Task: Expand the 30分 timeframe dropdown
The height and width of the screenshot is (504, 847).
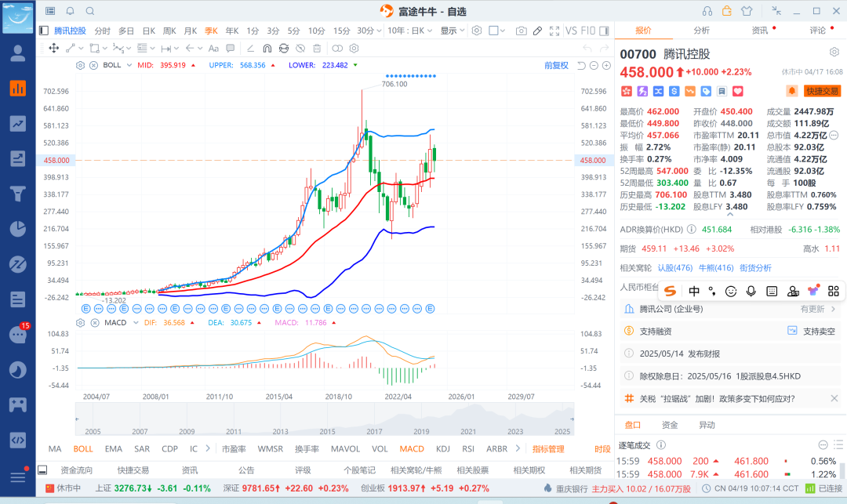Action: [380, 31]
